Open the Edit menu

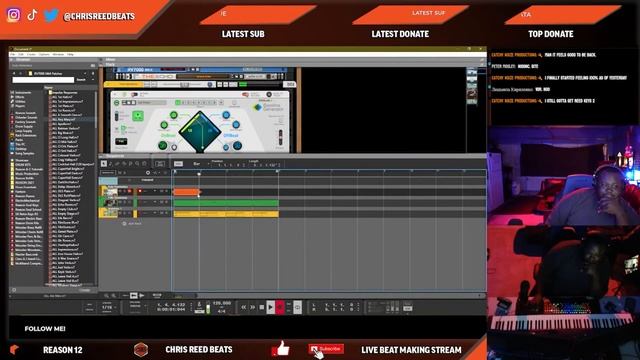click(x=21, y=54)
